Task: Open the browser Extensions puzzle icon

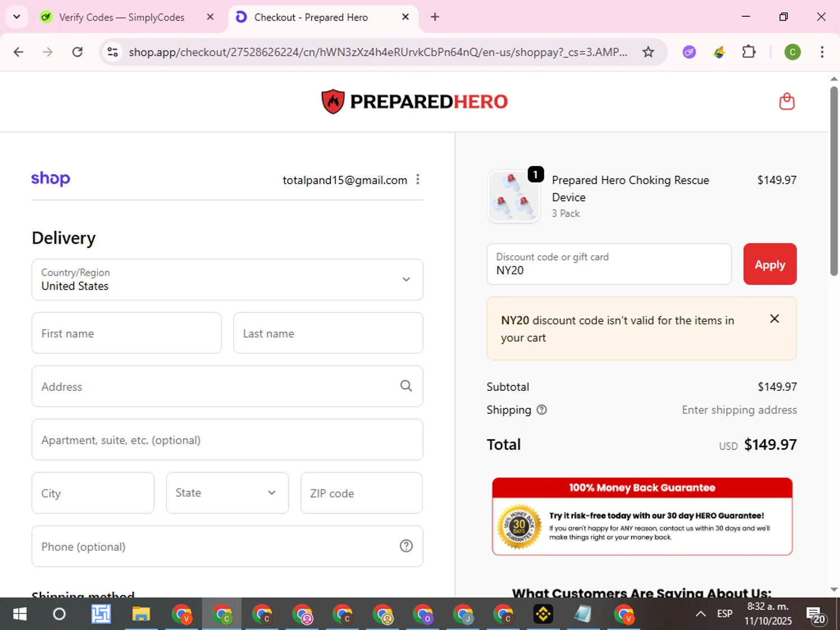Action: click(x=749, y=52)
